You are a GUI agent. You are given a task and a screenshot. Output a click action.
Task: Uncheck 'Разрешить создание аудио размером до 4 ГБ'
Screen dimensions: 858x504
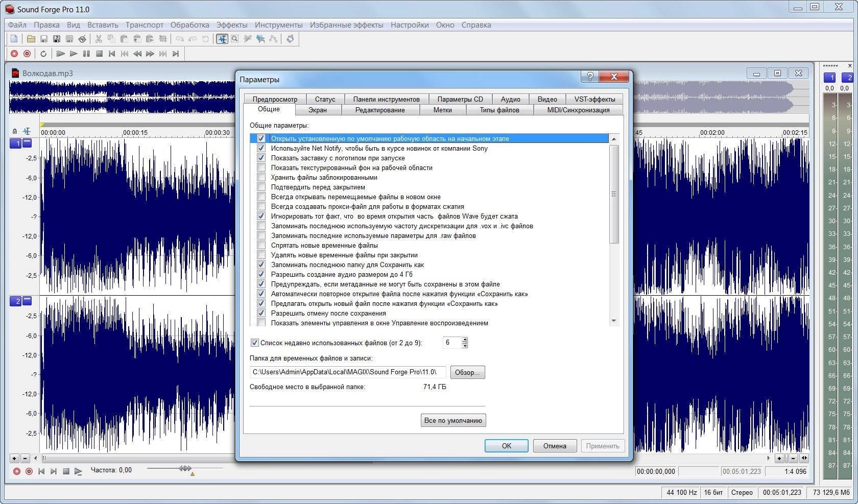click(x=261, y=274)
